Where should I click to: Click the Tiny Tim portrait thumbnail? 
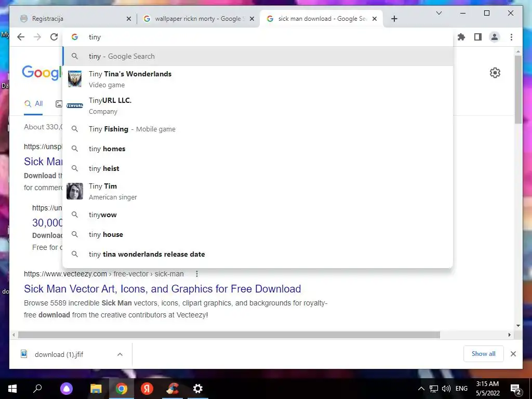click(x=75, y=191)
